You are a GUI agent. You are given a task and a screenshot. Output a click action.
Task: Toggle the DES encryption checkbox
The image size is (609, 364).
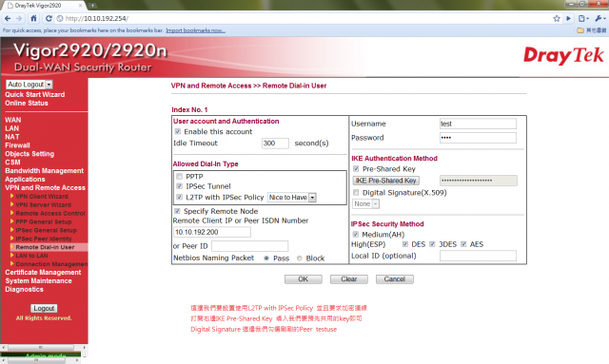pos(405,244)
